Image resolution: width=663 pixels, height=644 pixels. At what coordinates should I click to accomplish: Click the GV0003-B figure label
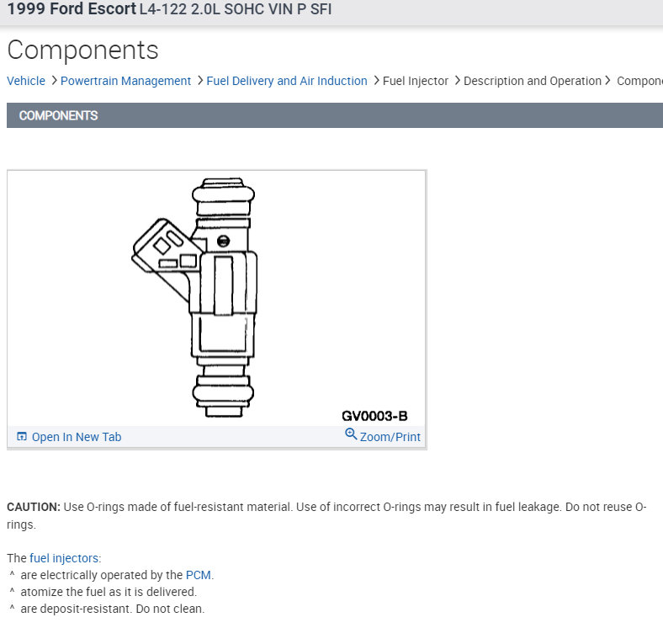pyautogui.click(x=374, y=416)
